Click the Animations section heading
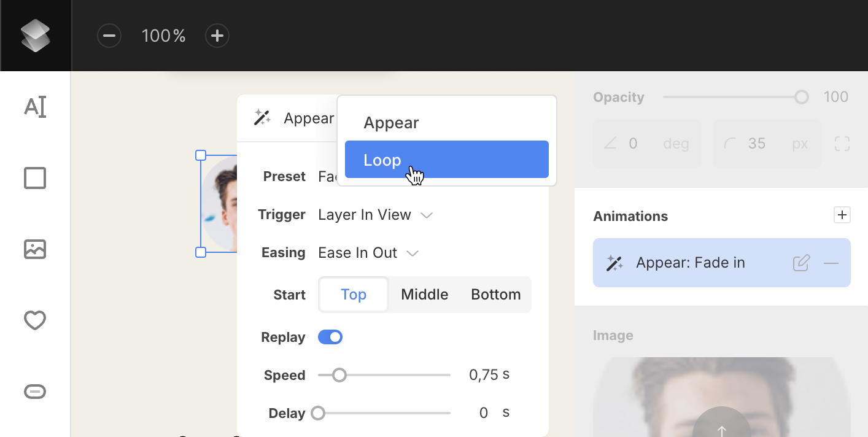The image size is (868, 437). [x=630, y=216]
